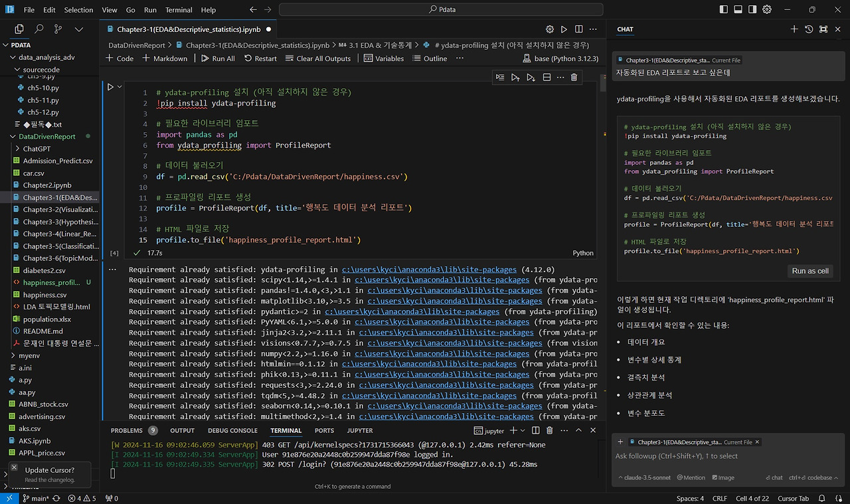The image size is (850, 504).
Task: Delete the current notebook cell
Action: pyautogui.click(x=574, y=78)
